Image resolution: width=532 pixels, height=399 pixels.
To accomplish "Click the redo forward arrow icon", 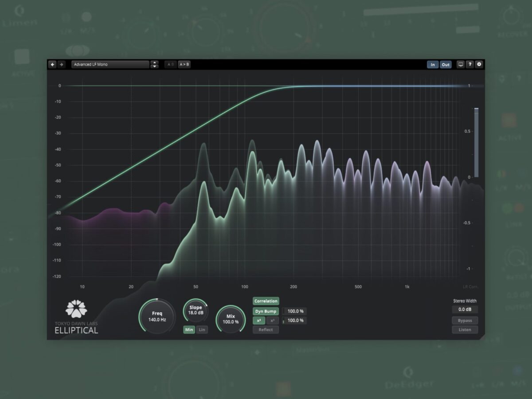I will point(61,64).
